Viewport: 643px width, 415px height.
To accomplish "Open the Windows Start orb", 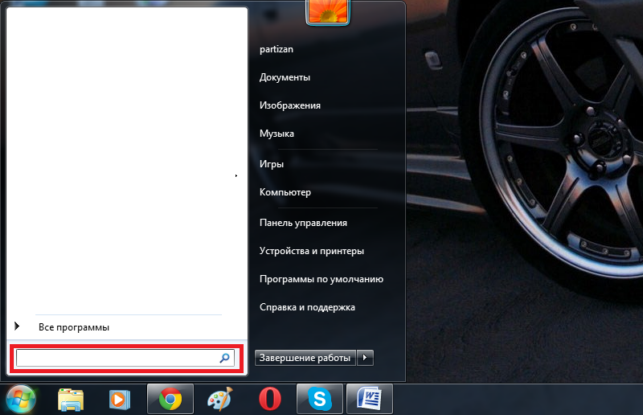I will pos(20,399).
